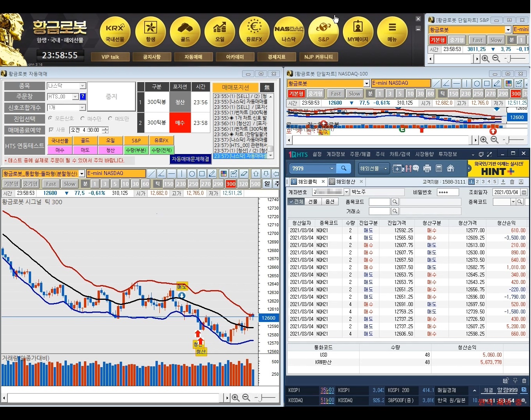The height and width of the screenshot is (420, 531).
Task: Click the 자동매매문제해결 button
Action: click(x=190, y=159)
